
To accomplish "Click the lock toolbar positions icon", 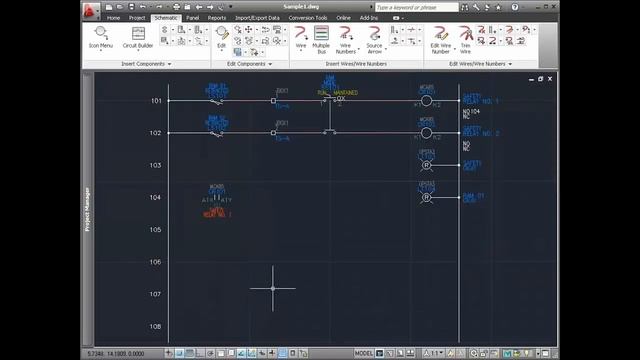I will click(x=483, y=353).
